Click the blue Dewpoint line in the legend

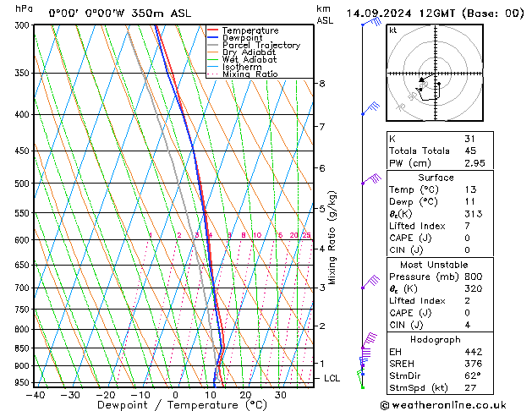pos(212,37)
